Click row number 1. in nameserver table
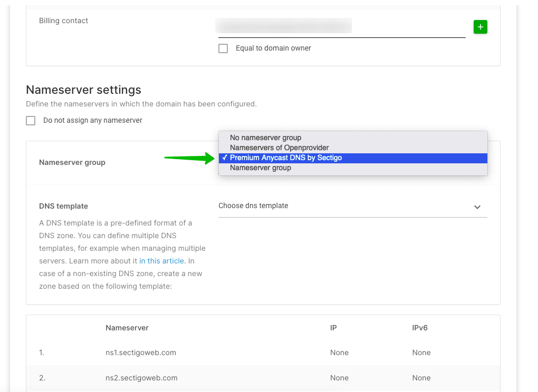The height and width of the screenshot is (392, 538). coord(42,352)
